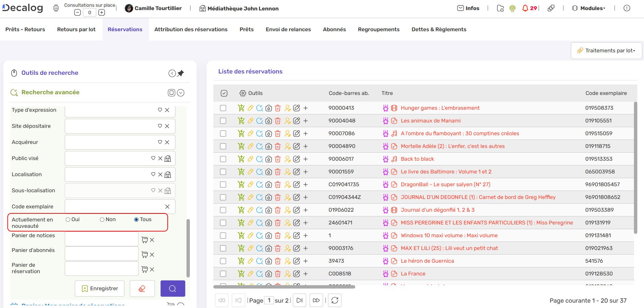
Task: Open the Abonnés tab
Action: pyautogui.click(x=334, y=30)
